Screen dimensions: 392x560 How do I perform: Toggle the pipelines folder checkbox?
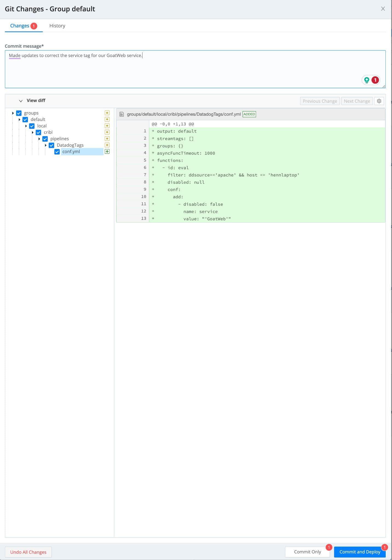[x=45, y=139]
